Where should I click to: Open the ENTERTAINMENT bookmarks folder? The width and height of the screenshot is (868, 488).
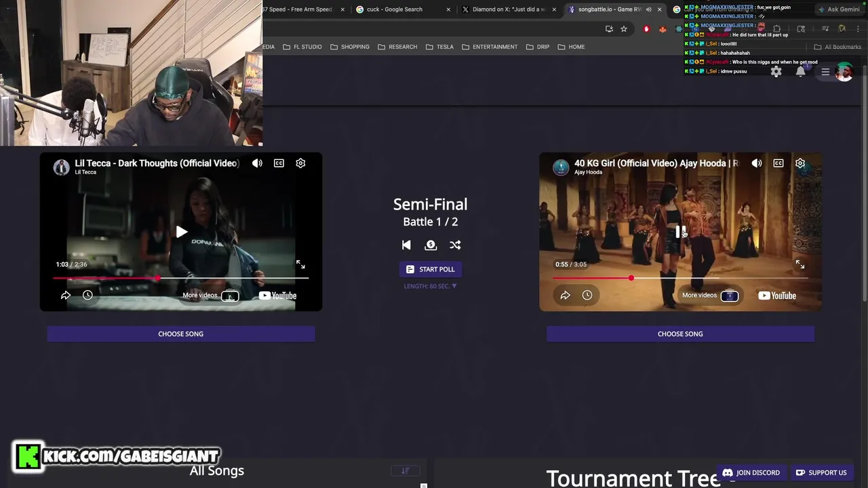click(490, 47)
